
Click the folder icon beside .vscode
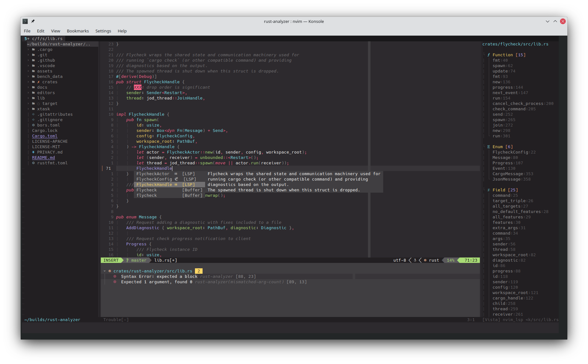tap(33, 66)
